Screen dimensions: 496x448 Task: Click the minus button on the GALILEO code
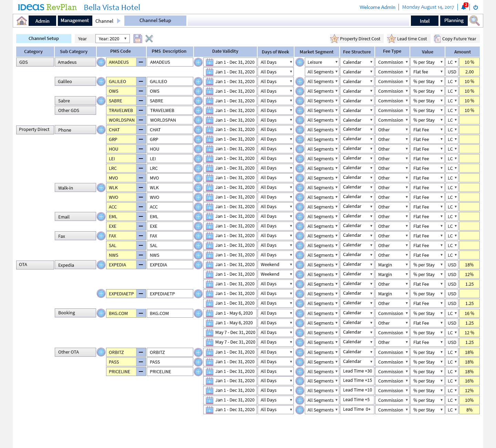tap(141, 82)
